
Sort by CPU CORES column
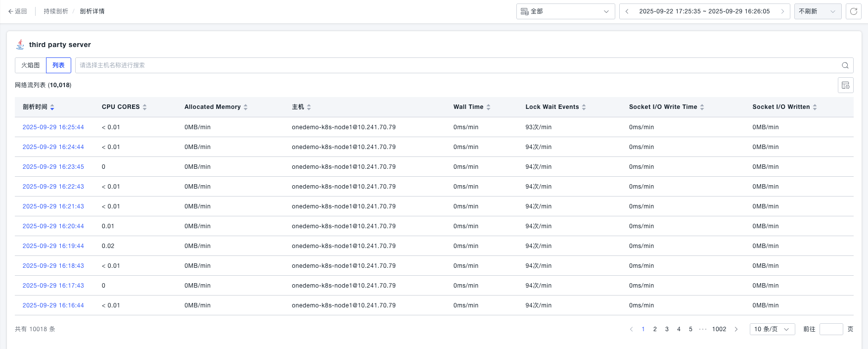[x=144, y=107]
